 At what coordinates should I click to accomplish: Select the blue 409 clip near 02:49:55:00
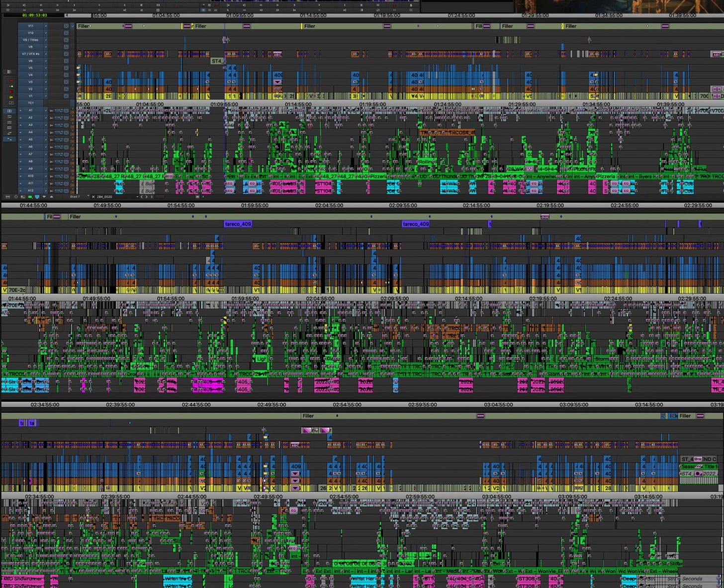pos(296,466)
